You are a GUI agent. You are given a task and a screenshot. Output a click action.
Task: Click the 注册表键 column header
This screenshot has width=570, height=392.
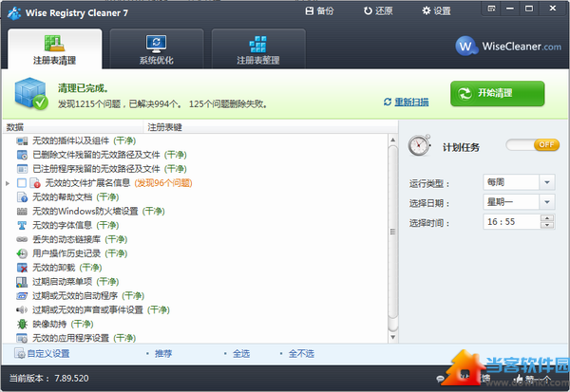tap(271, 127)
